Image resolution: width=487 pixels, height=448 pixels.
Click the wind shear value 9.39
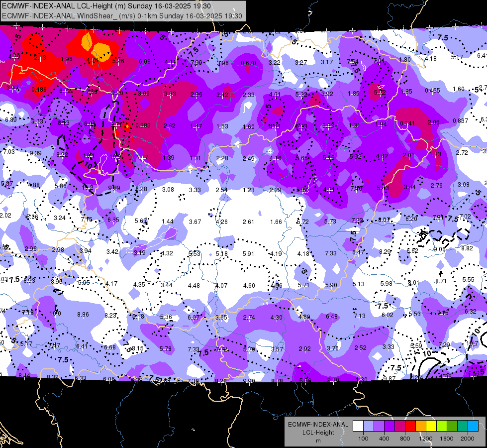pyautogui.click(x=36, y=153)
